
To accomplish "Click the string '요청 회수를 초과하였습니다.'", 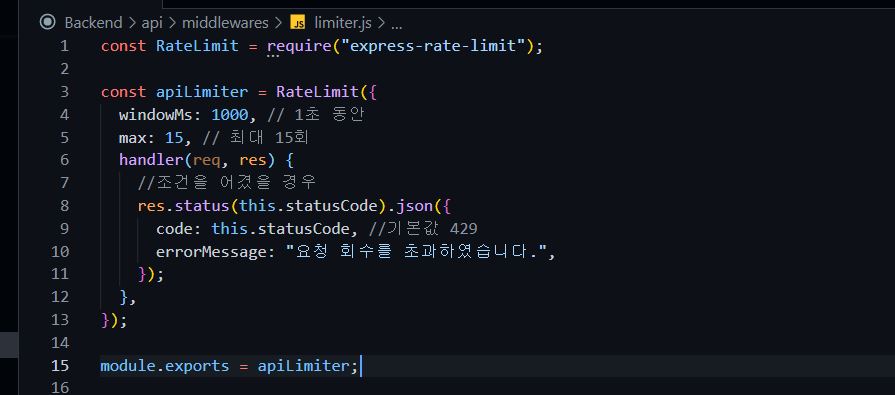I will 416,251.
